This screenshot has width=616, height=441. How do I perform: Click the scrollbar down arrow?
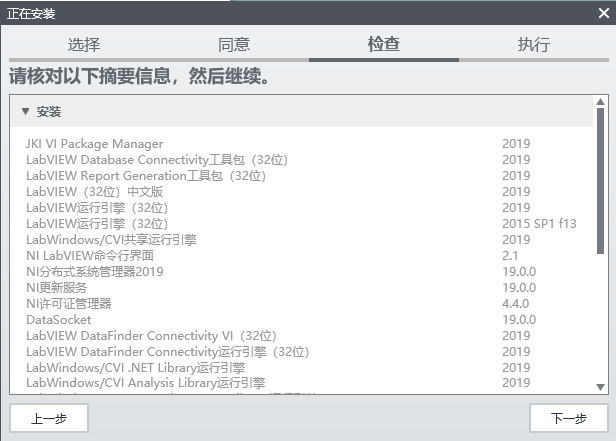coord(600,387)
